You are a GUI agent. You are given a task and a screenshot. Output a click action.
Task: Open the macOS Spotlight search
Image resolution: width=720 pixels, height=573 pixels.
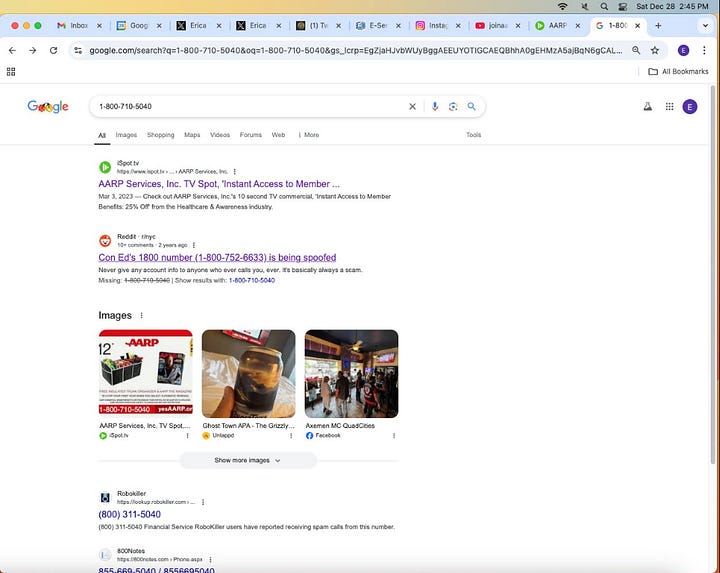(x=604, y=6)
